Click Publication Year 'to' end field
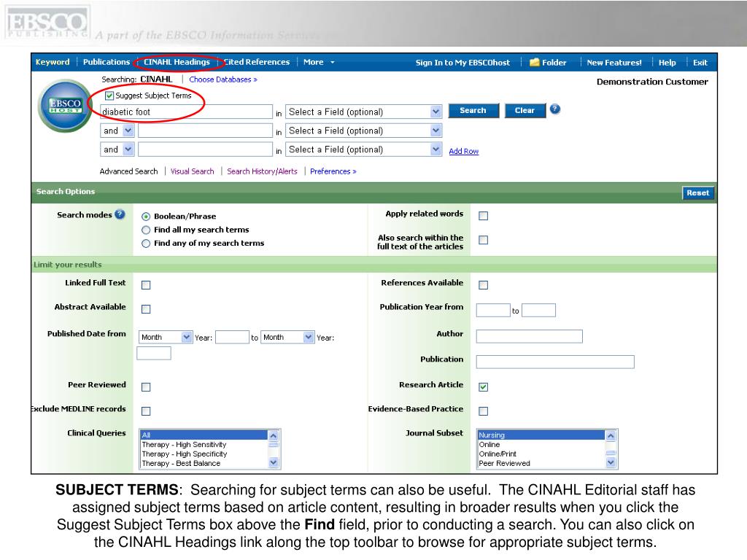Viewport: 747px width, 560px height. [539, 311]
